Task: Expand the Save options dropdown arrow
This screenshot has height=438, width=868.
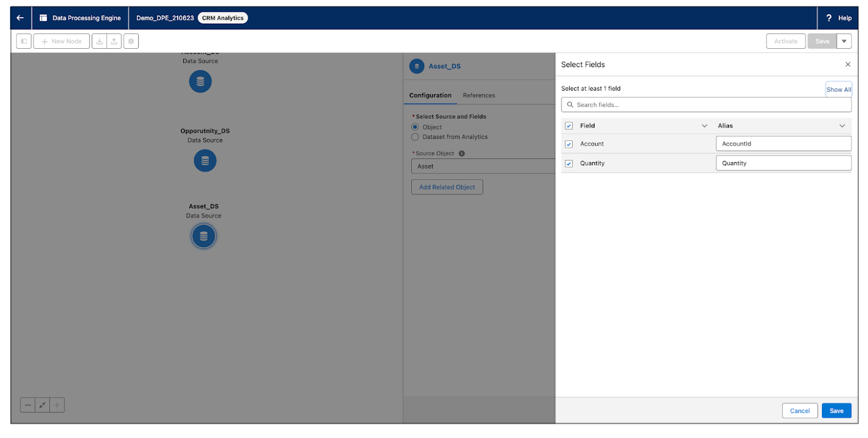Action: click(x=844, y=41)
